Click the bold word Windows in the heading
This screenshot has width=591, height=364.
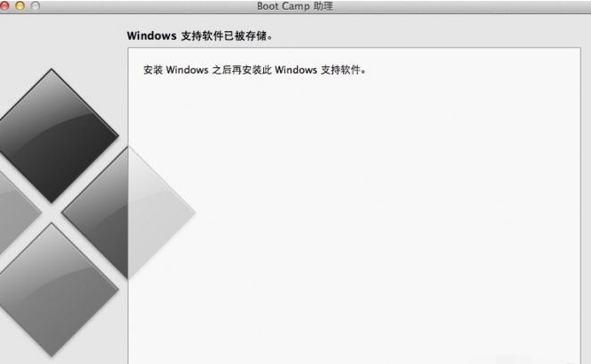click(152, 35)
